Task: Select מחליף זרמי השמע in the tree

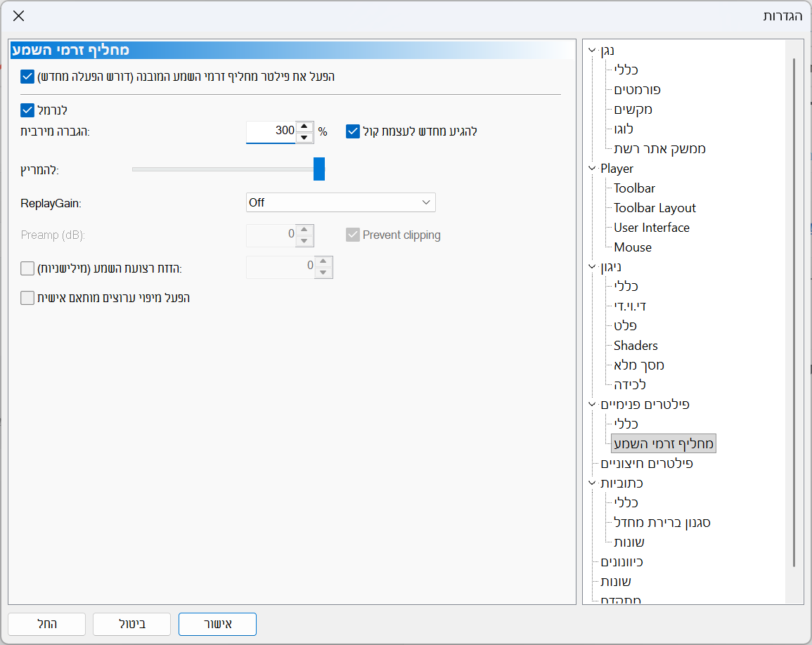Action: click(664, 443)
